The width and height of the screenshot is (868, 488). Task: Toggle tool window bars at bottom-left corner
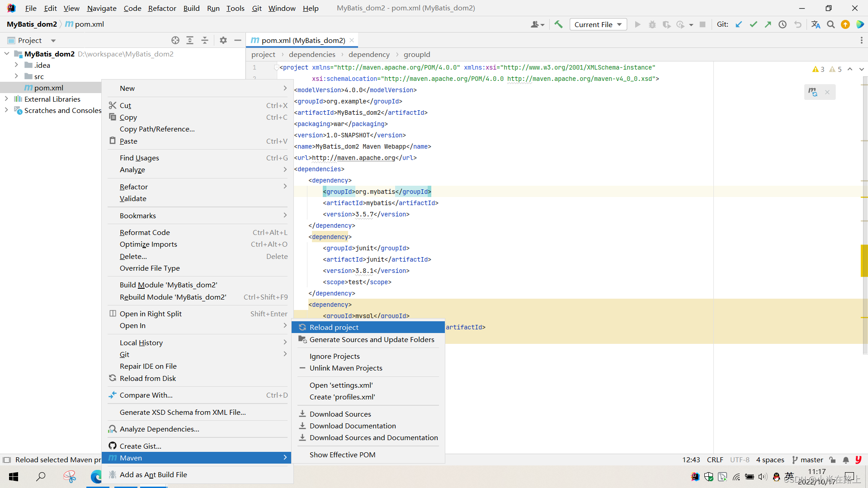pos(6,460)
